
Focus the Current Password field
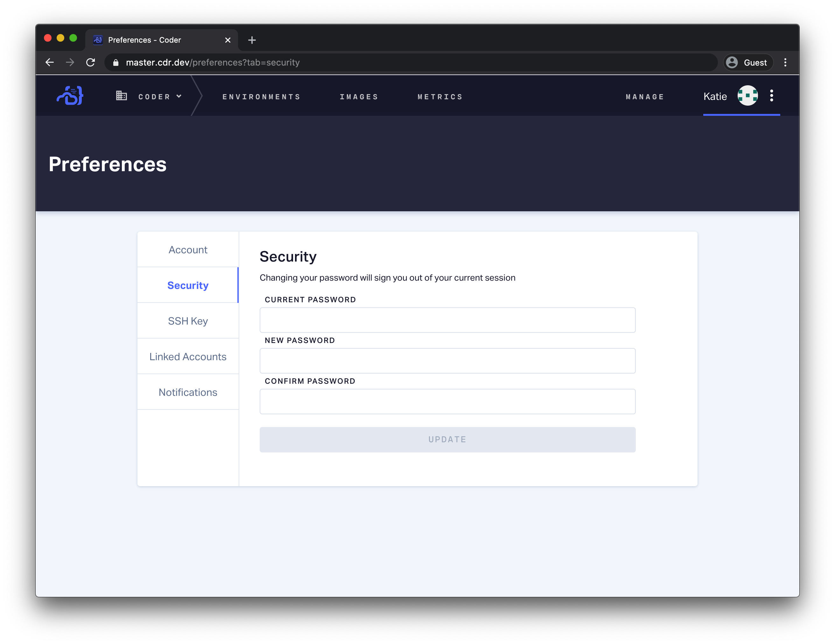click(x=447, y=320)
